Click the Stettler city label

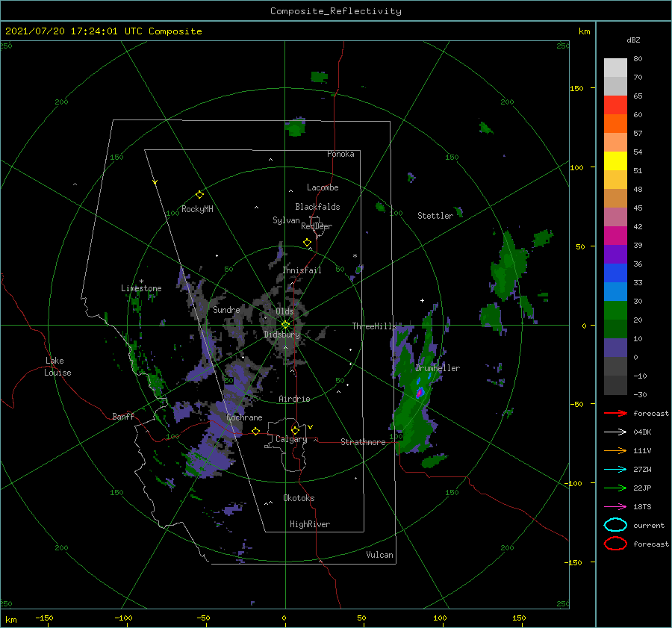(435, 216)
